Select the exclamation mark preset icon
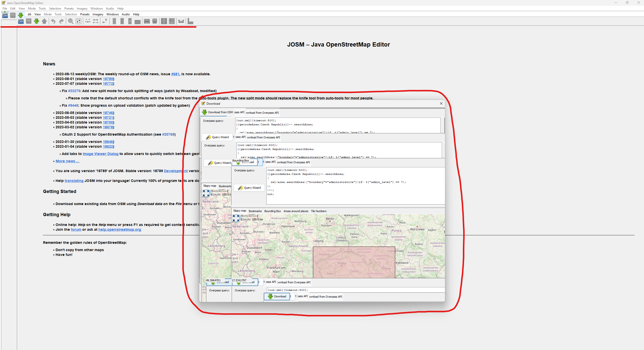 pos(164,21)
